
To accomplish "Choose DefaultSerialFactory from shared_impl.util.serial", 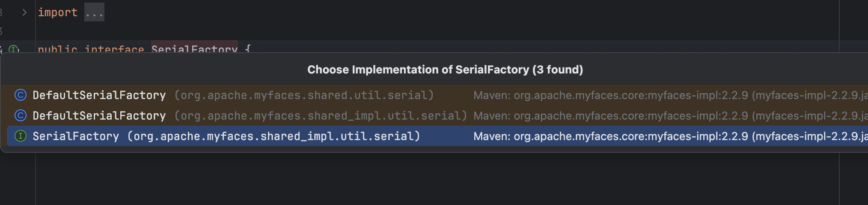I will [x=99, y=115].
